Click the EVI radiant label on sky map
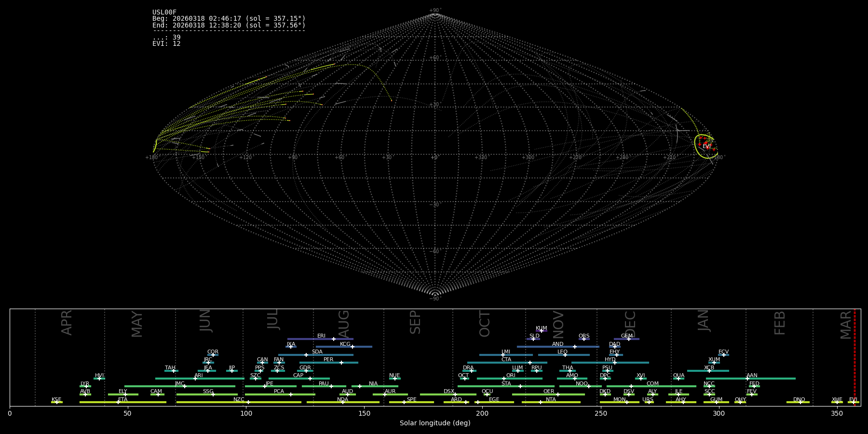868x434 pixels. coord(707,147)
